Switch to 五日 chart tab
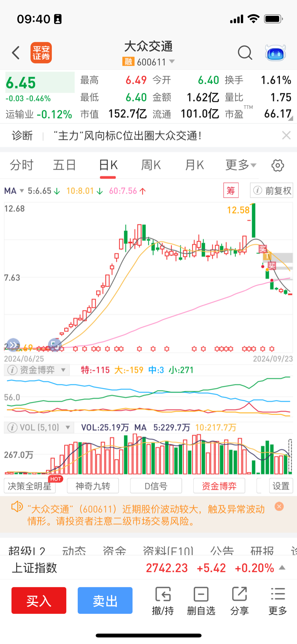 click(65, 165)
